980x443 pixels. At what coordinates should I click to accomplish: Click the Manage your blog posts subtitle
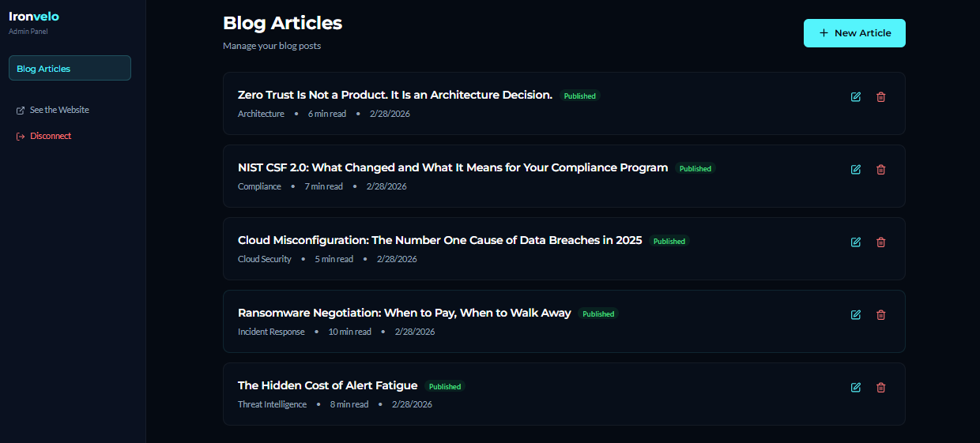272,46
